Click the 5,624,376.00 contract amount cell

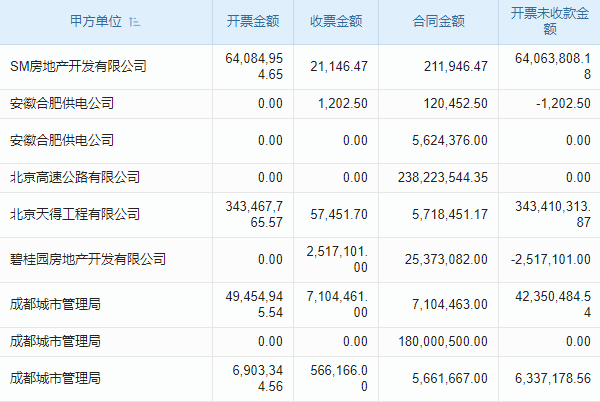(x=449, y=140)
